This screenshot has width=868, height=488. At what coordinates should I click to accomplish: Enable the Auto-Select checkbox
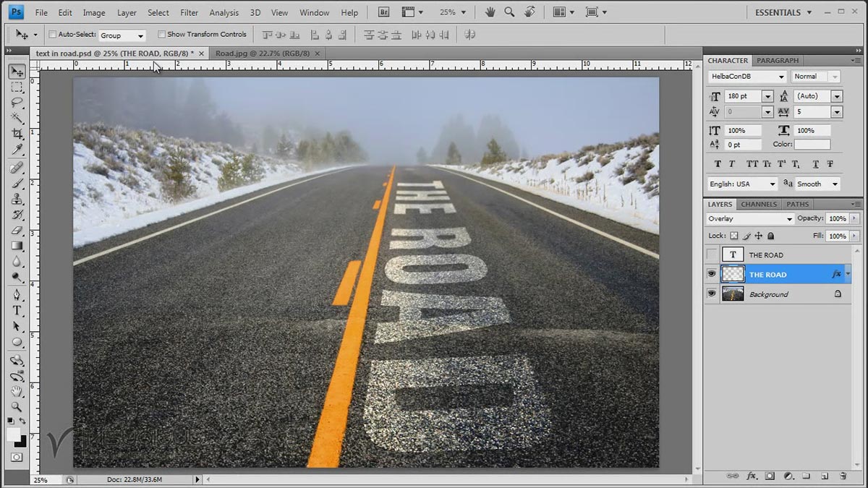click(x=52, y=34)
